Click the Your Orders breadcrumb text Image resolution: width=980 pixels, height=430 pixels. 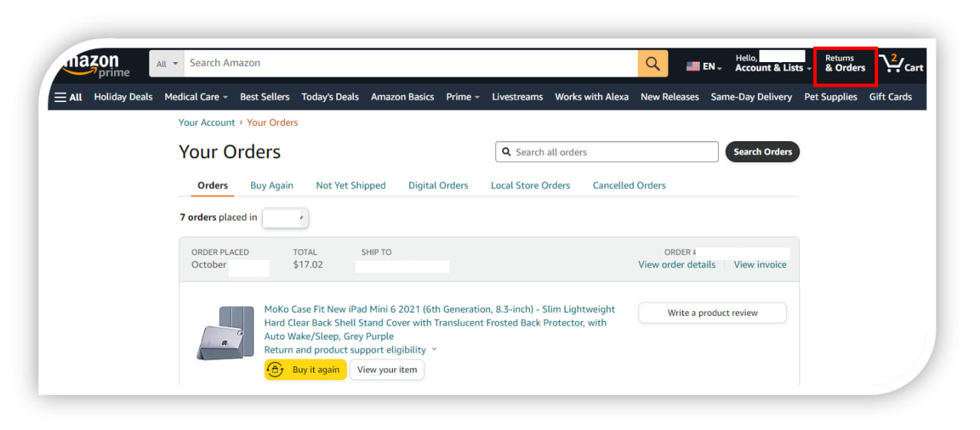coord(273,123)
